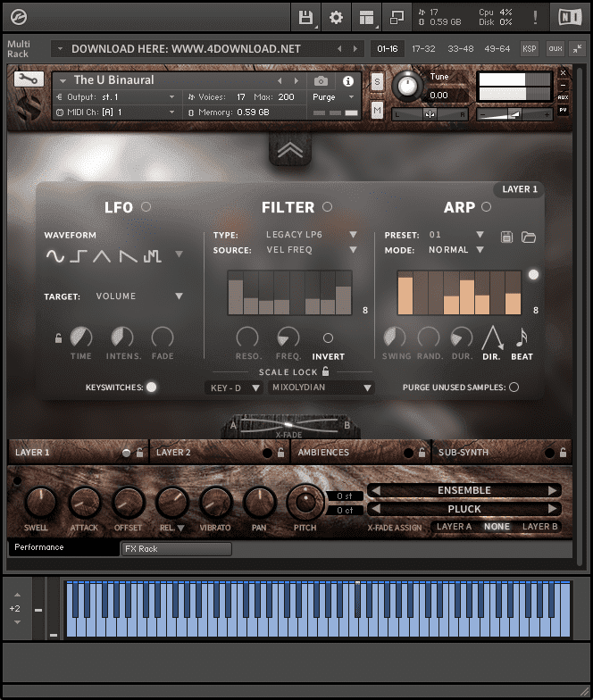
Task: Open the ARP PRESET 01 dropdown
Action: coord(455,234)
